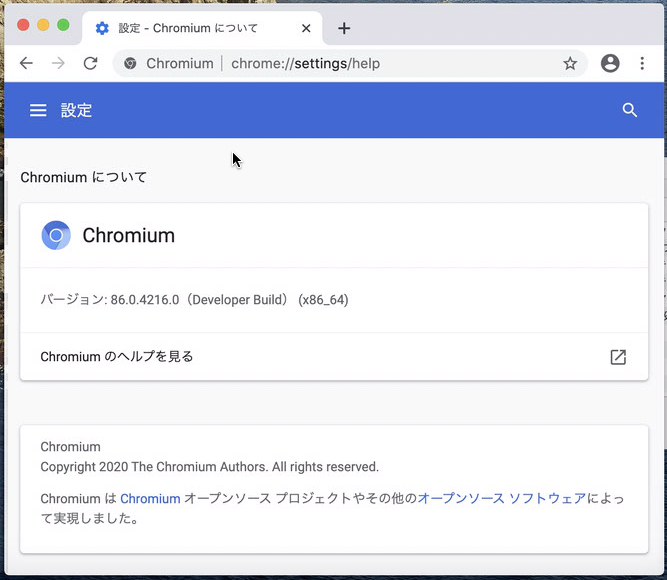Bookmark this page with the star icon
The width and height of the screenshot is (667, 580).
pyautogui.click(x=570, y=64)
